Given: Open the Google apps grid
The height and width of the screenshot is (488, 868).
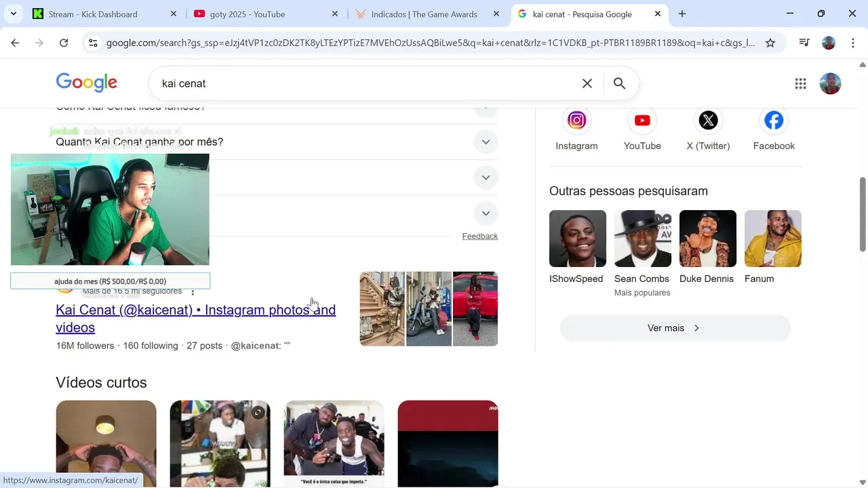Looking at the screenshot, I should [x=801, y=83].
